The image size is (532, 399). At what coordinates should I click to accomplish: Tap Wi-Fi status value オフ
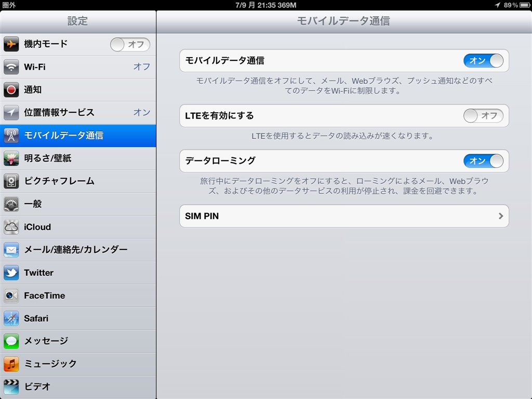pyautogui.click(x=142, y=67)
